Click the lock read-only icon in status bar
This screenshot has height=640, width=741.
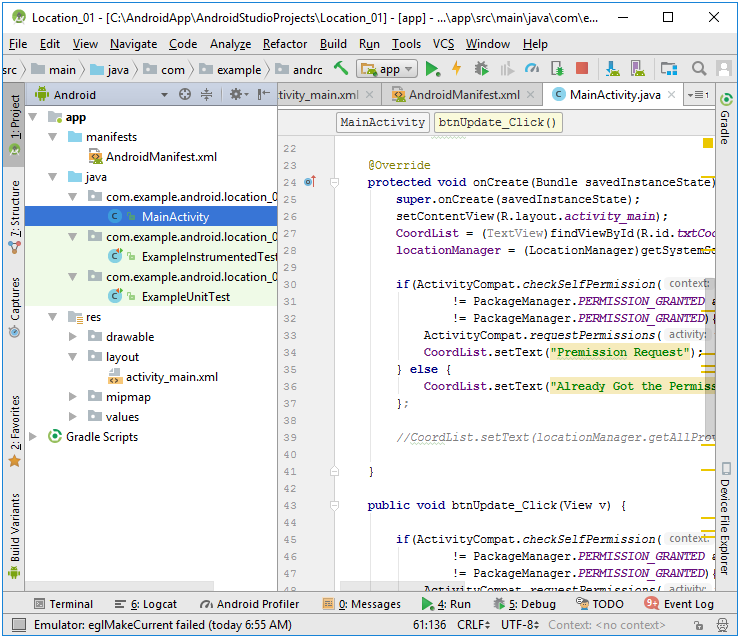698,625
